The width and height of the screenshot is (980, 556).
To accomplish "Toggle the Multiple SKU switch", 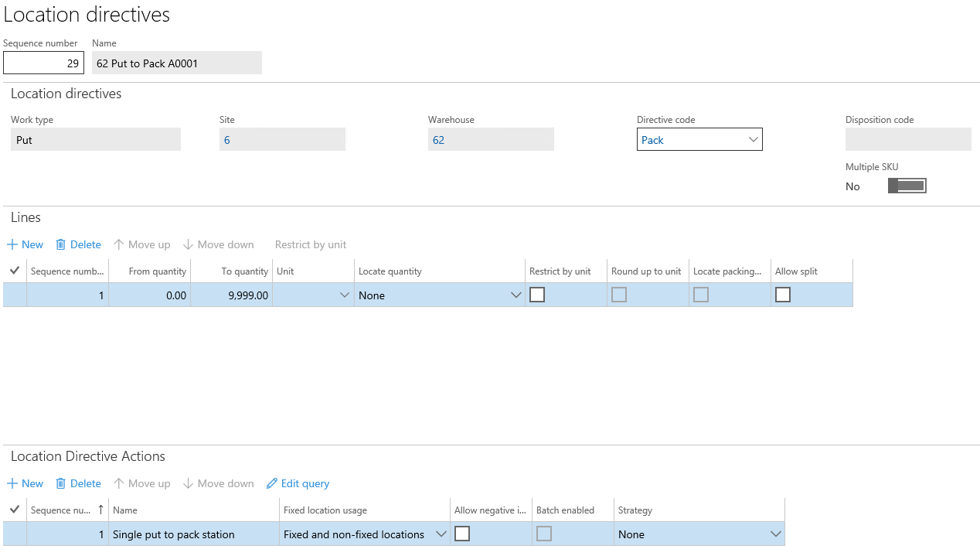I will [907, 186].
